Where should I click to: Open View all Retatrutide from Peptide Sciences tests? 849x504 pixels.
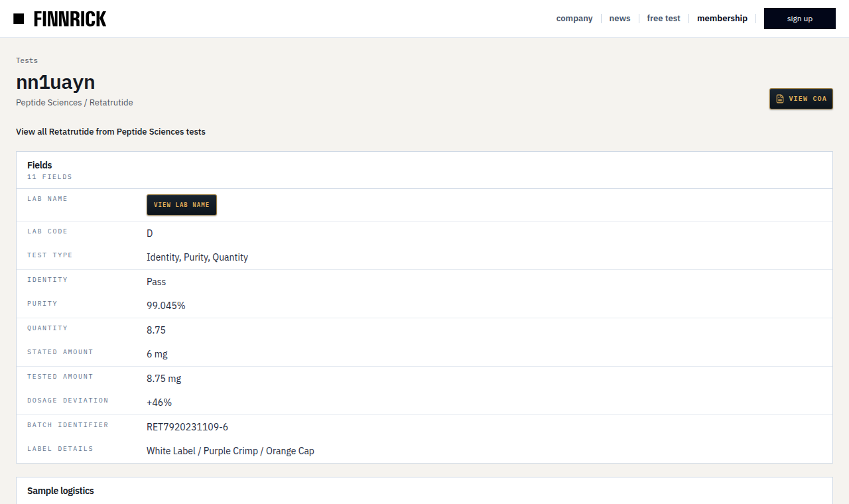(x=111, y=132)
